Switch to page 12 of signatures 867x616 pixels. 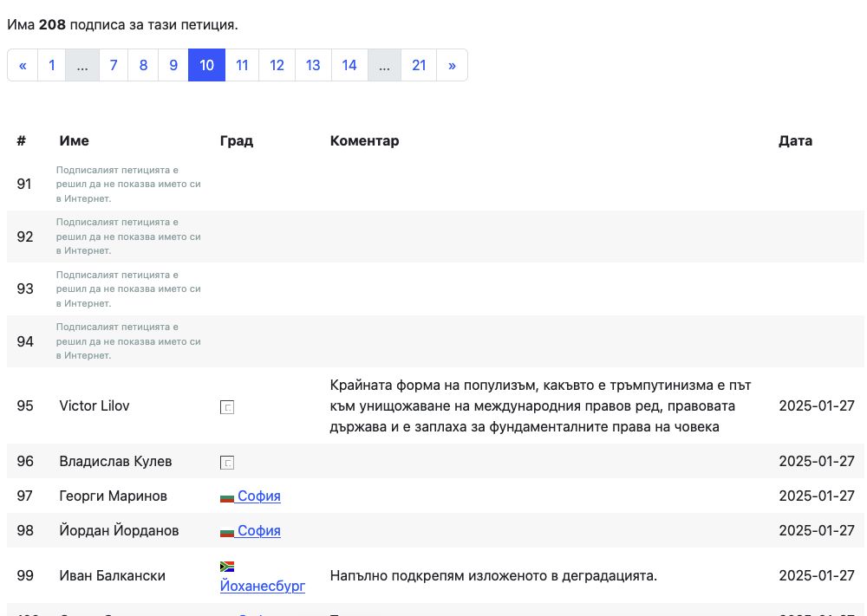click(277, 65)
